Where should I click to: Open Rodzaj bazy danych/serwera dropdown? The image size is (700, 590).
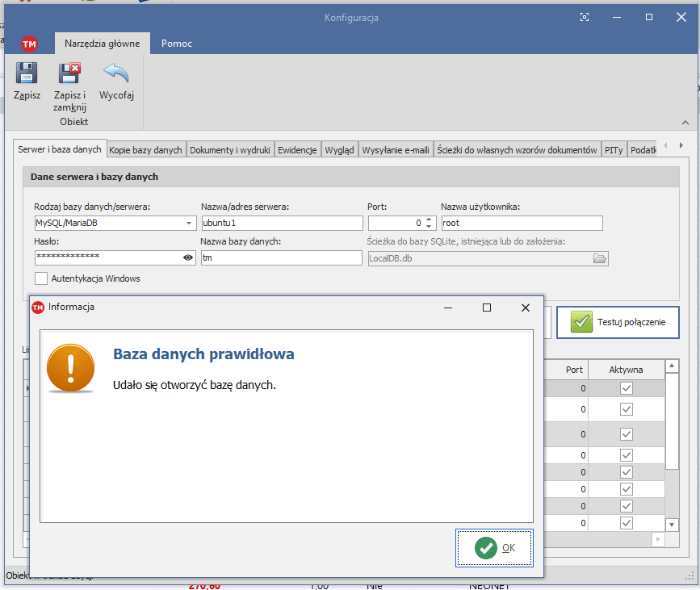click(189, 224)
